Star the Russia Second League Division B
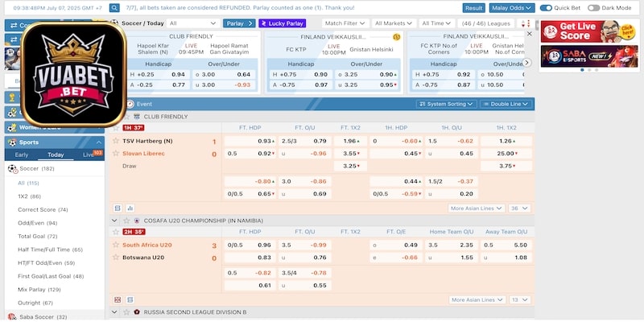The height and width of the screenshot is (322, 644). [x=126, y=312]
